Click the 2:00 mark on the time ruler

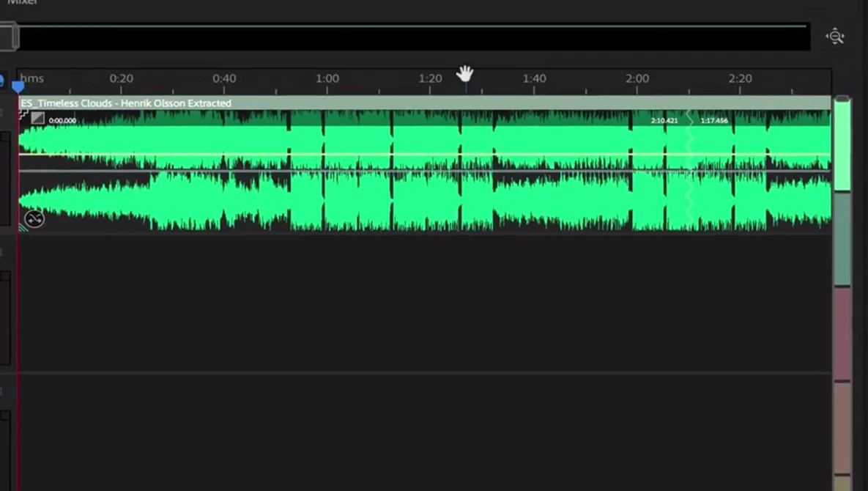pos(637,78)
